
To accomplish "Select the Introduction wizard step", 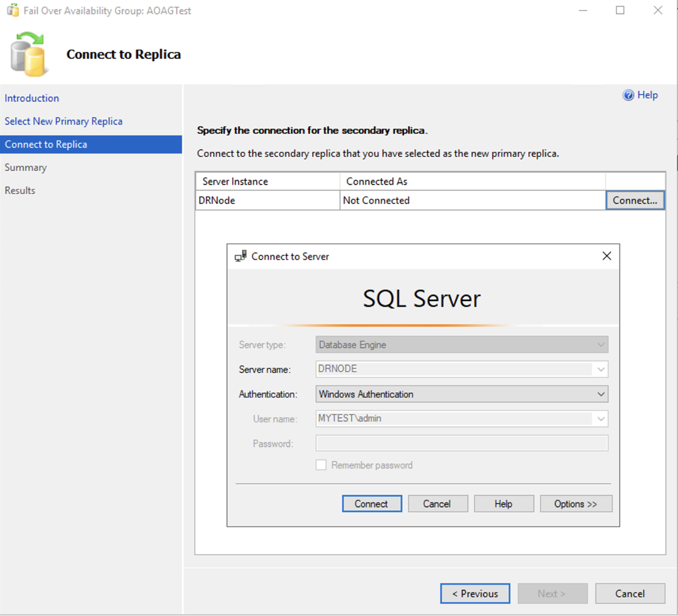I will pos(32,98).
